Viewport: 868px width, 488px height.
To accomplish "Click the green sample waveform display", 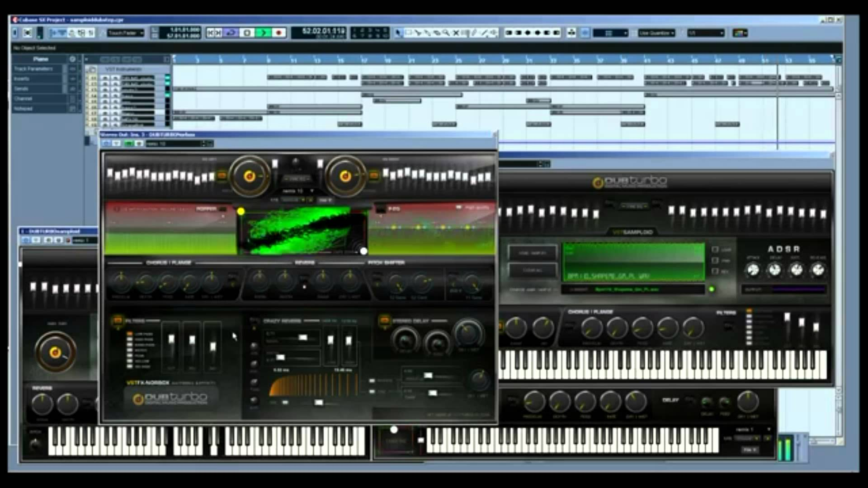I will (x=633, y=262).
